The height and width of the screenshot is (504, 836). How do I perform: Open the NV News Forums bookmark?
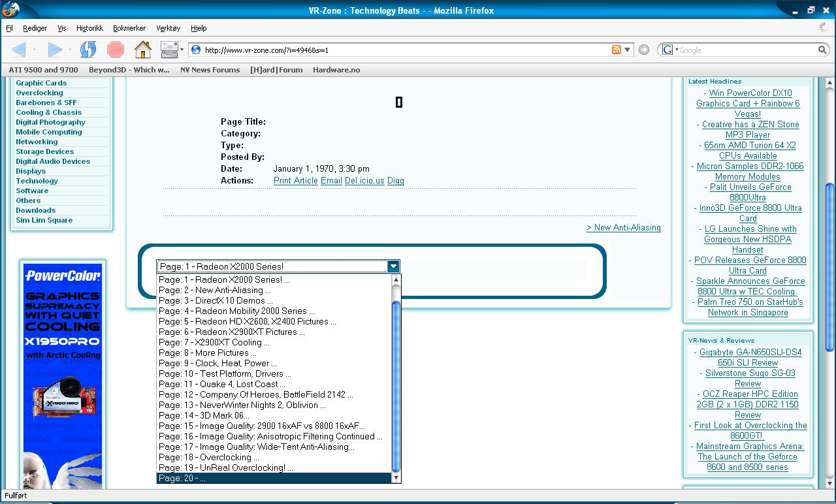(210, 70)
